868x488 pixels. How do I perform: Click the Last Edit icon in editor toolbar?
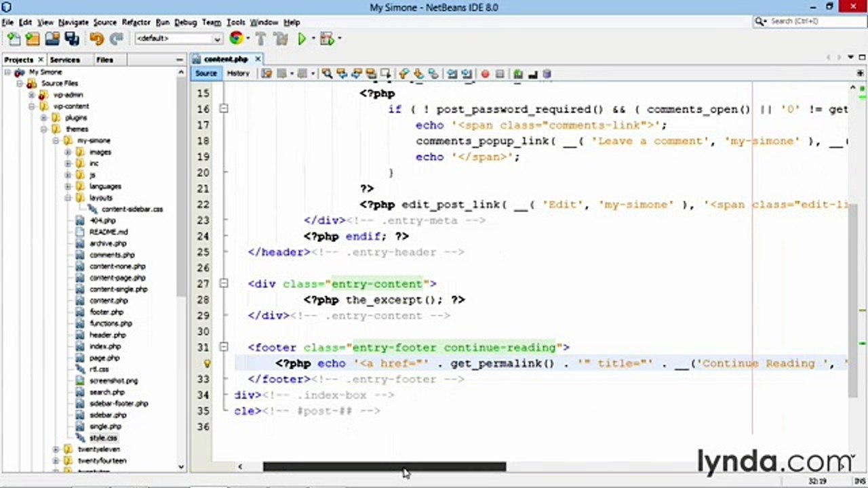(267, 73)
